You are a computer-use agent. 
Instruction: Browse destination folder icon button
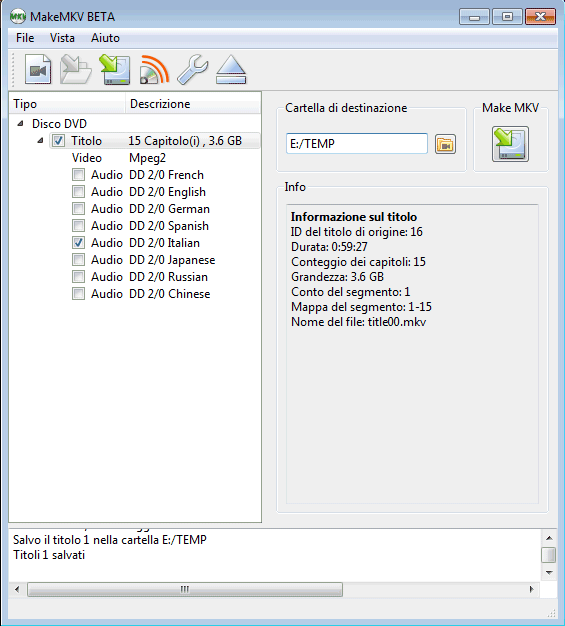(x=445, y=144)
